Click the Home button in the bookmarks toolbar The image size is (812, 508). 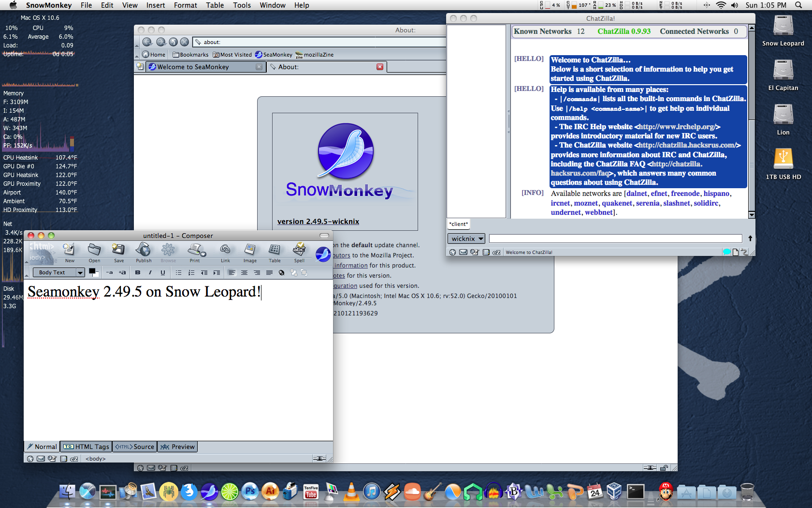[x=154, y=55]
